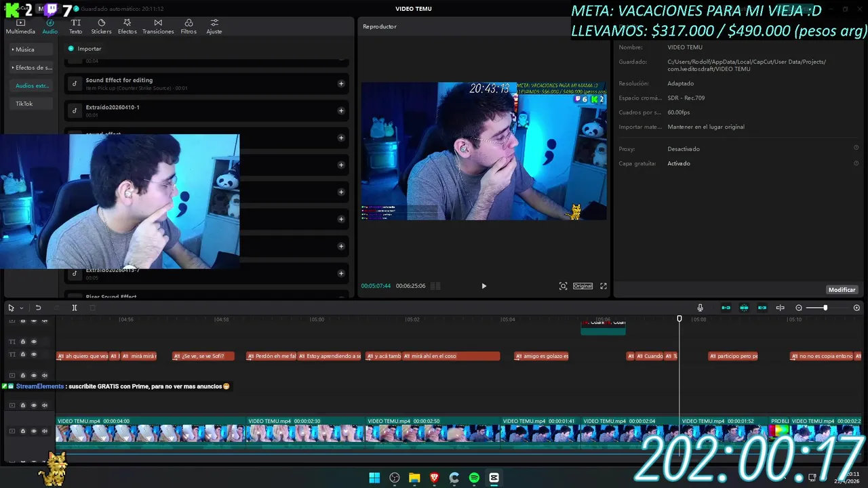Screen dimensions: 868x488
Task: Adjust the timeline zoom slider
Action: (825, 308)
